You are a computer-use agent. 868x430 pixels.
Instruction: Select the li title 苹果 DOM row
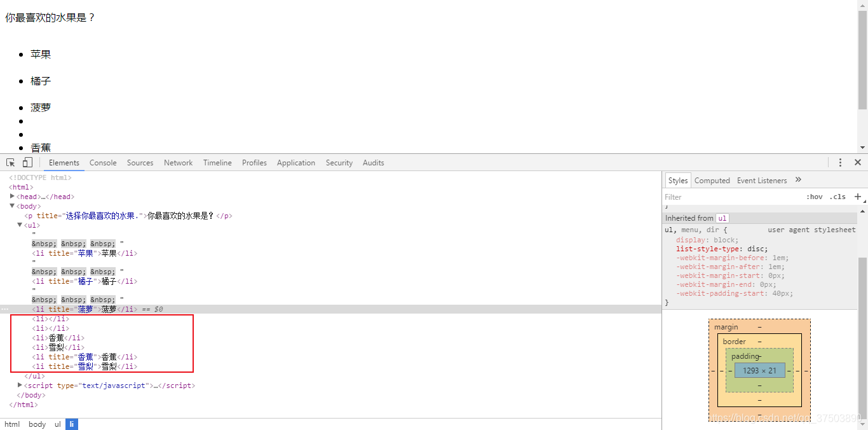[x=85, y=253]
